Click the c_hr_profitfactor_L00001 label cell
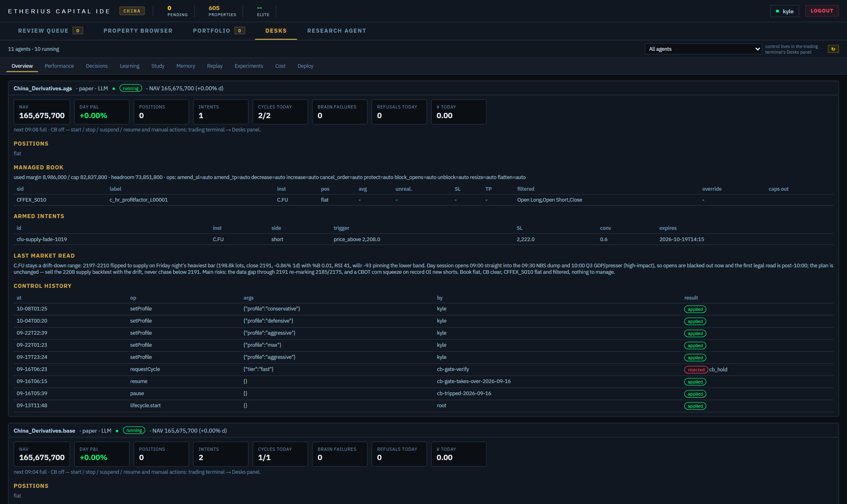 coord(139,200)
